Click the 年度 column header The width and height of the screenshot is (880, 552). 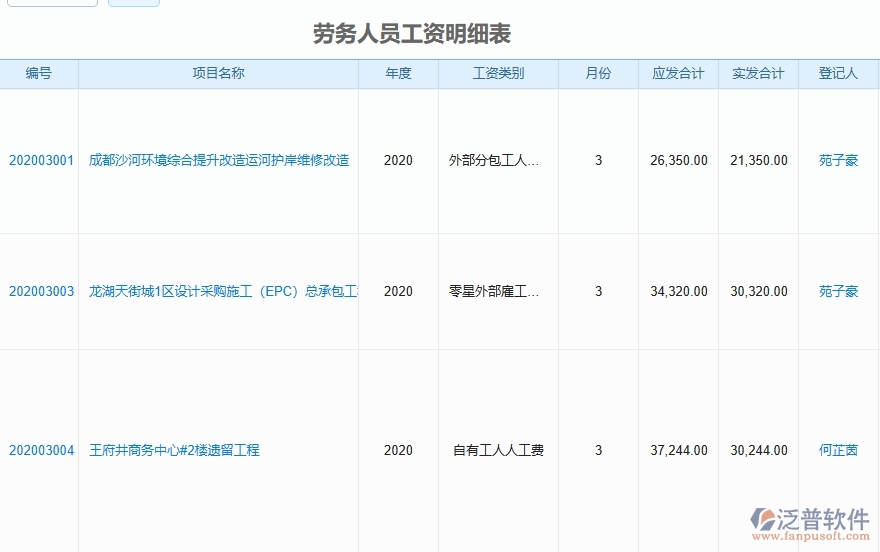[x=398, y=73]
